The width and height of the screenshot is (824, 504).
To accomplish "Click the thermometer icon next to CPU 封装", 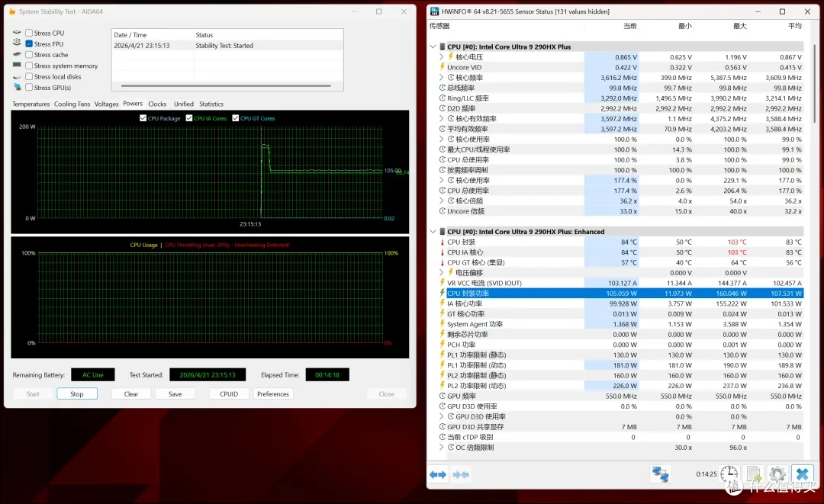I will (442, 242).
